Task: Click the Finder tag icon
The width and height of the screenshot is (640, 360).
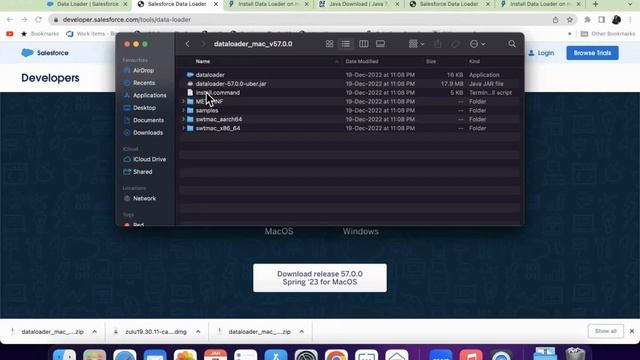Action: [x=456, y=44]
